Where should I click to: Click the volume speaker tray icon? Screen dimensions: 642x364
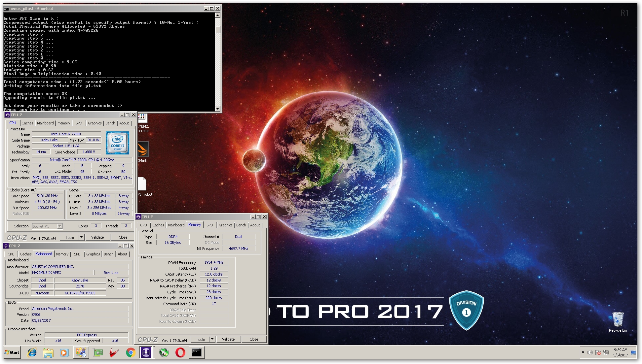pos(590,352)
